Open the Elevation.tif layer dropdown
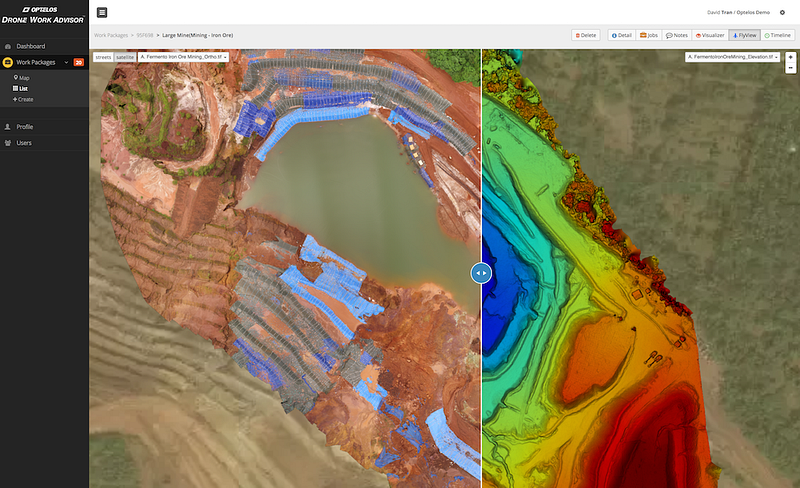The image size is (800, 488). pyautogui.click(x=732, y=57)
